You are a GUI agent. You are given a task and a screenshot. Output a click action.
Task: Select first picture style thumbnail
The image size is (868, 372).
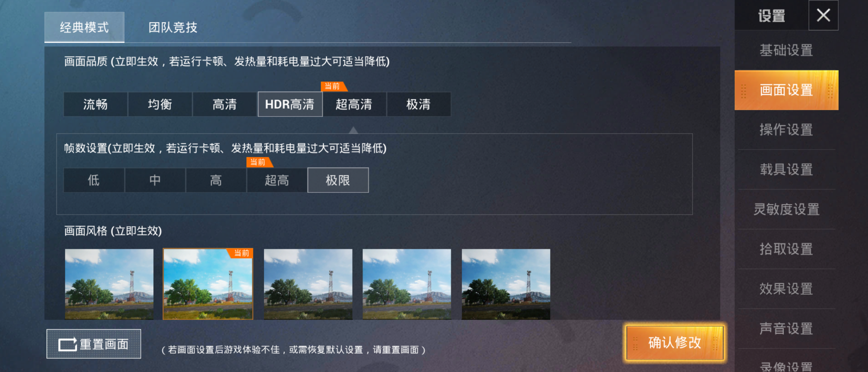(109, 284)
